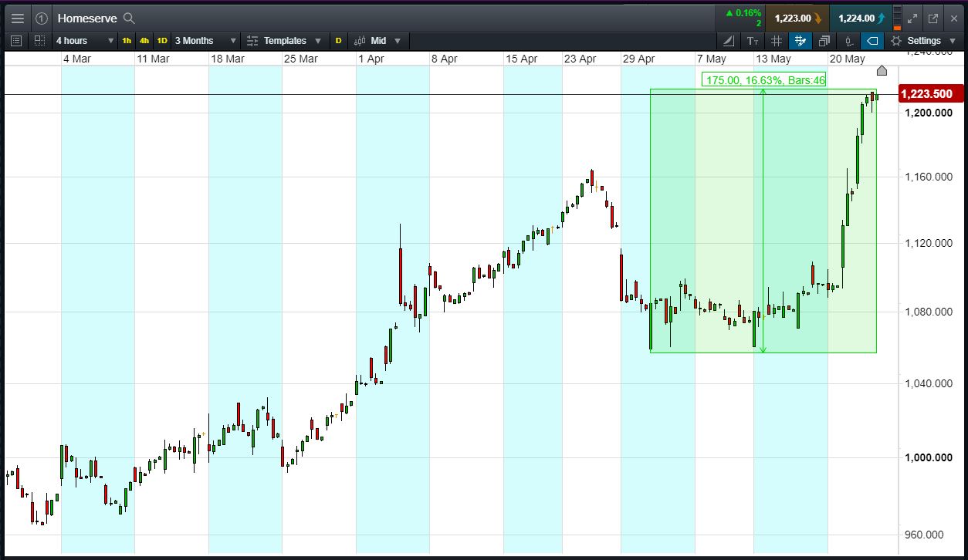968x560 pixels.
Task: Click the sell price 1,223.00 button
Action: 797,19
